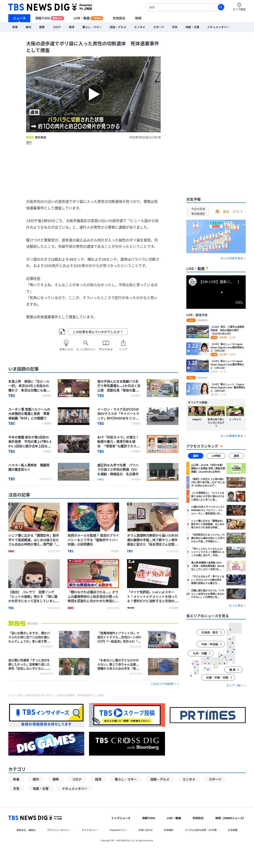Click TBS NEWS DIG footer logo
The image size is (254, 868).
click(x=35, y=818)
